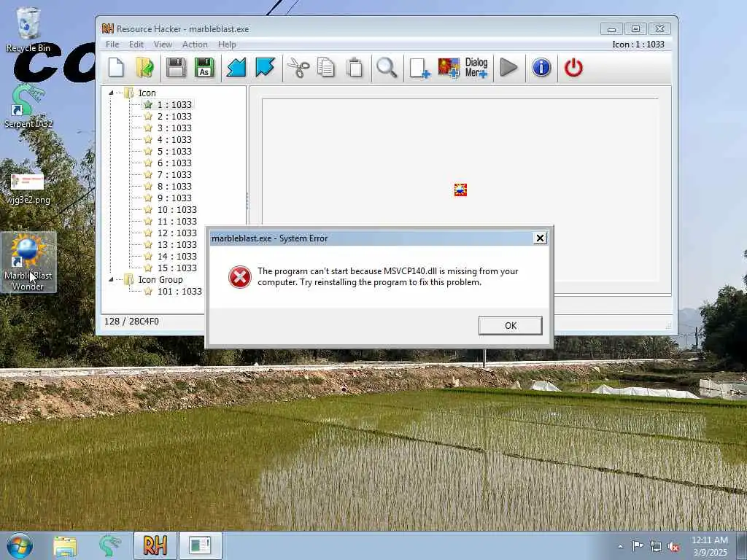The image size is (747, 560).
Task: Select the Icon Group folder node
Action: [160, 279]
